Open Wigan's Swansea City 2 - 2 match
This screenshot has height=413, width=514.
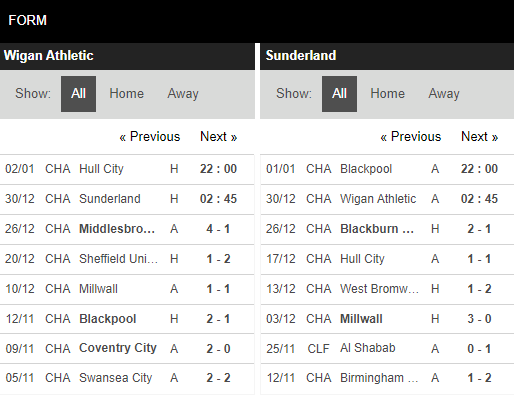point(127,378)
